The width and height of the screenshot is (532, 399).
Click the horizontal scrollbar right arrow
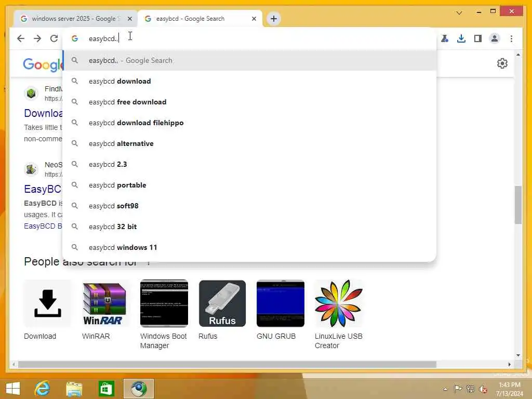pos(509,364)
